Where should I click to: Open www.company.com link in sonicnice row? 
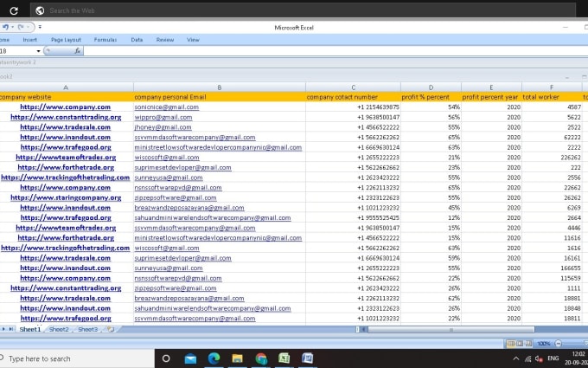click(65, 107)
